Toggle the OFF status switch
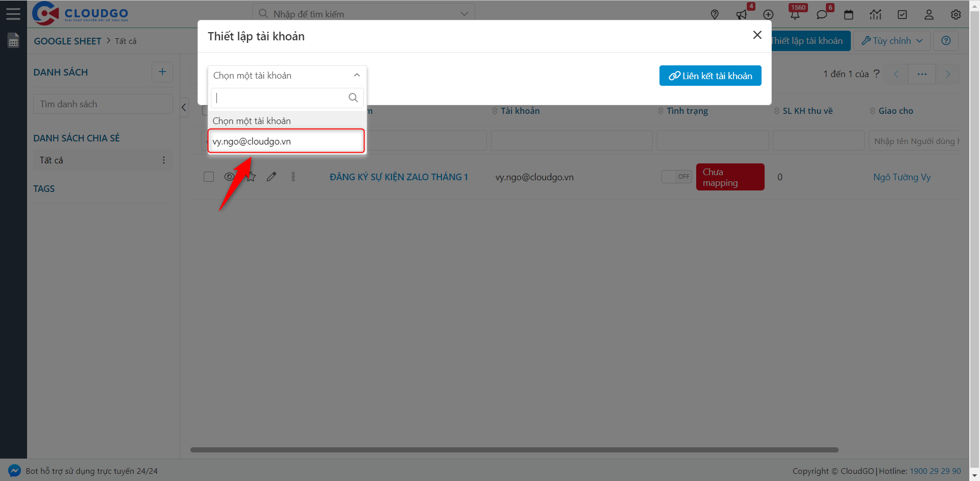The height and width of the screenshot is (481, 980). click(x=677, y=177)
